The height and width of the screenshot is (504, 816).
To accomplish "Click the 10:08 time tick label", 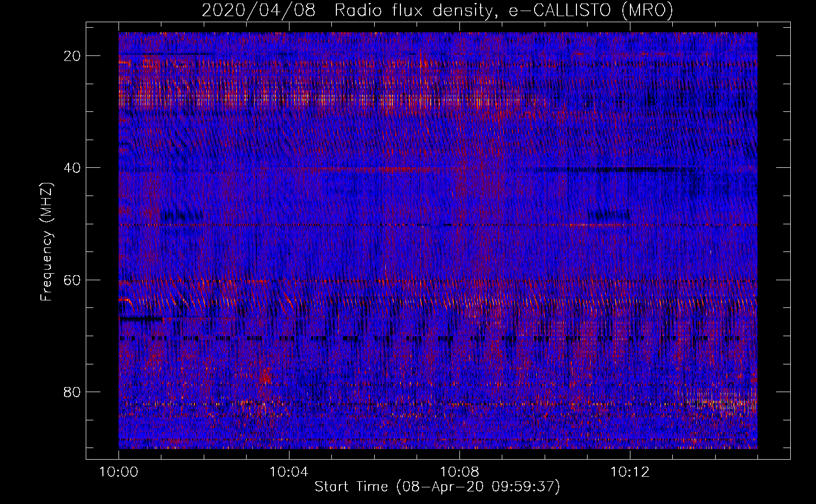I will point(459,472).
